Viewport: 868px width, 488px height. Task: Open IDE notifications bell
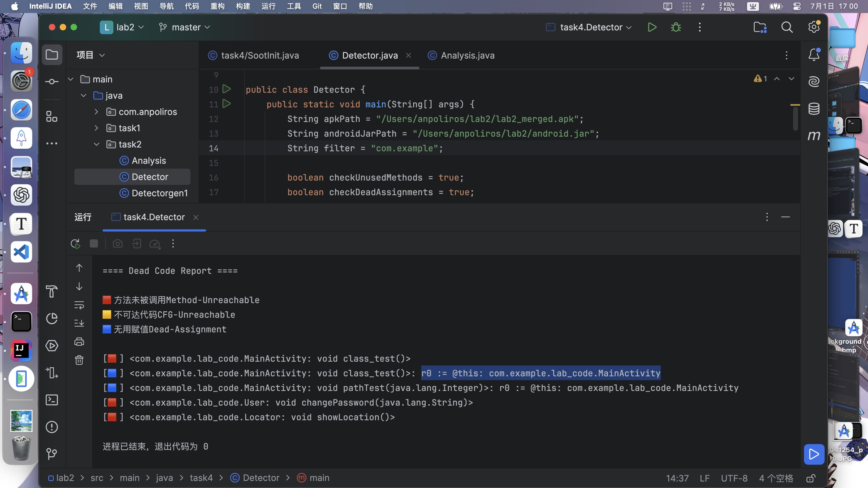coord(814,55)
